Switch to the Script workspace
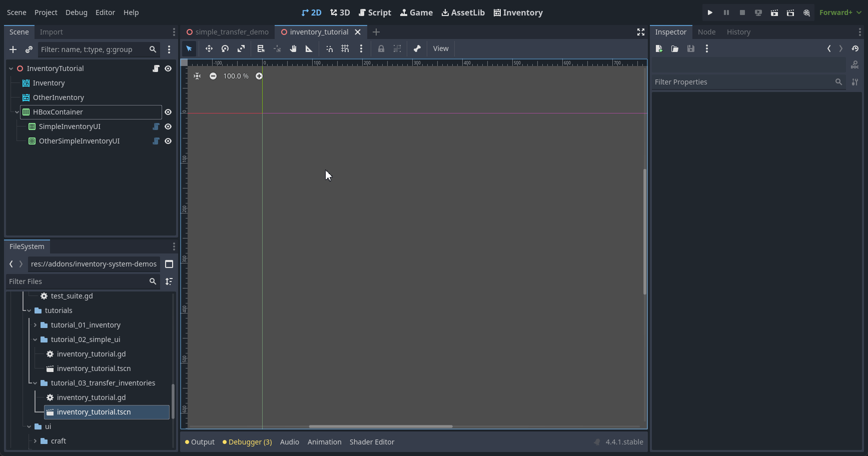 (x=375, y=12)
